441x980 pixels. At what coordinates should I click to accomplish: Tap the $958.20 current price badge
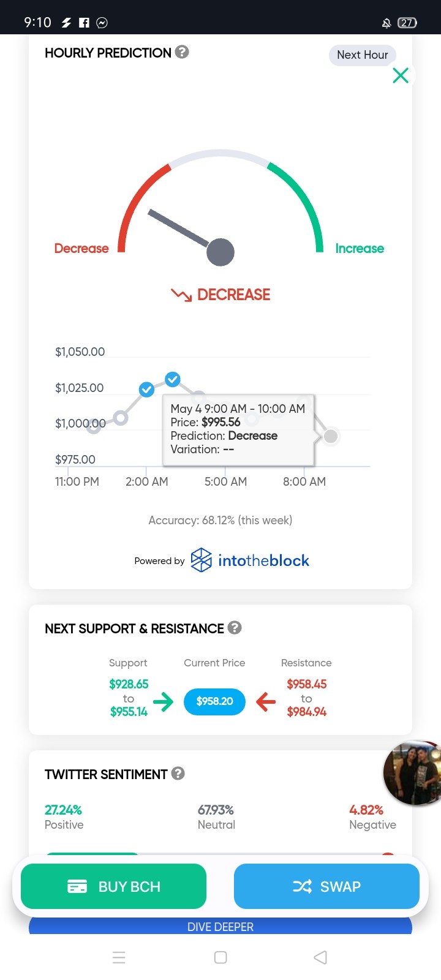(x=214, y=701)
